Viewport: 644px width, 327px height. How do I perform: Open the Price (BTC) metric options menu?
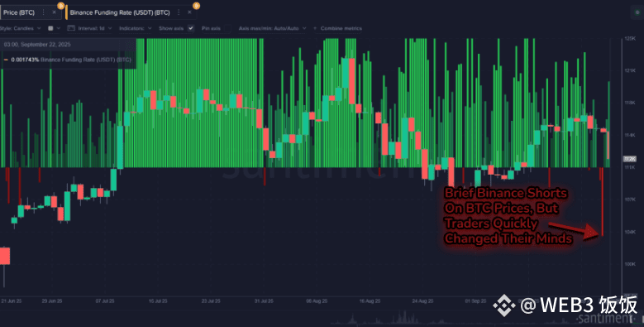pos(44,12)
